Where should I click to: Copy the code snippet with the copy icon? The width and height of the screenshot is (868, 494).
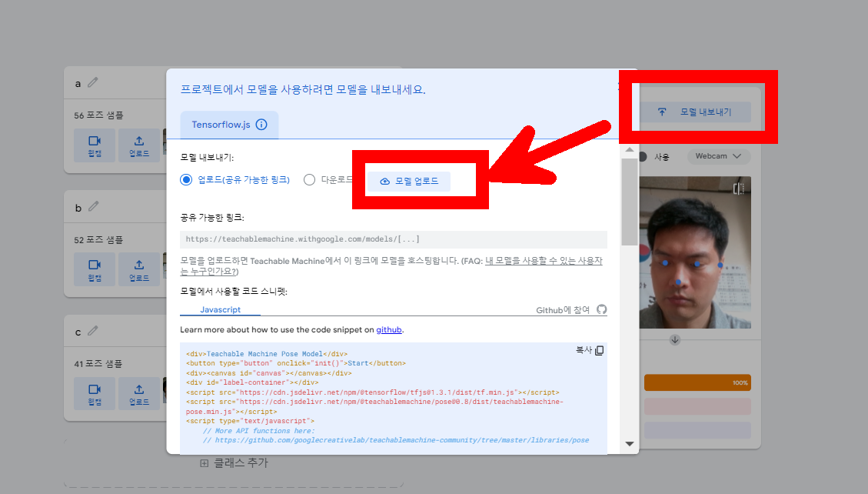click(x=599, y=351)
